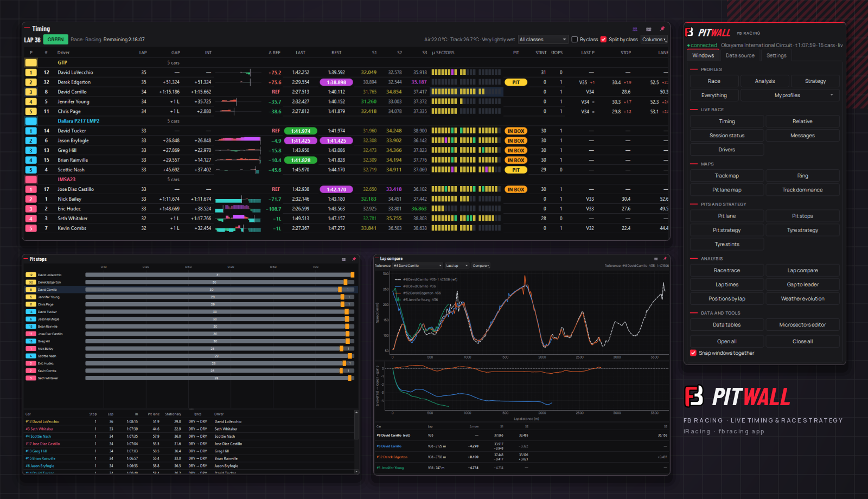868x499 pixels.
Task: Click the Tyre strategy button
Action: pyautogui.click(x=802, y=230)
